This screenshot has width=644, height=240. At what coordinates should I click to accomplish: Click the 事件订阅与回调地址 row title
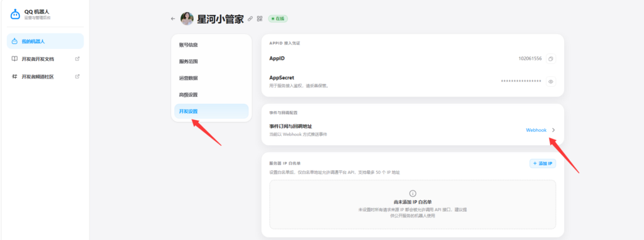[291, 126]
